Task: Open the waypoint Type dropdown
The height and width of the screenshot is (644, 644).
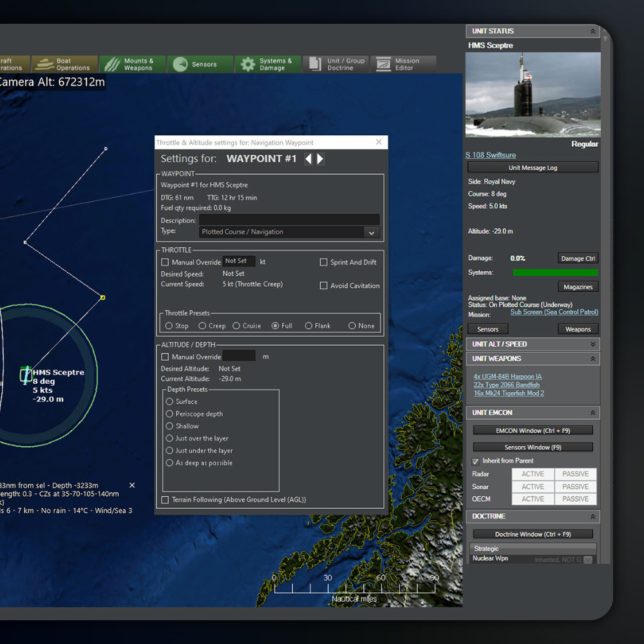Action: 371,232
